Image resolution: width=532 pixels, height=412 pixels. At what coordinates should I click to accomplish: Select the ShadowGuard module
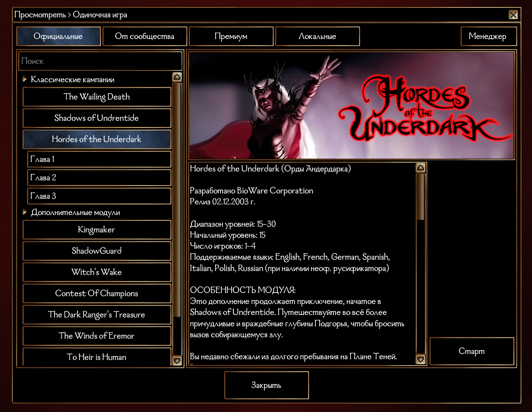pyautogui.click(x=97, y=251)
